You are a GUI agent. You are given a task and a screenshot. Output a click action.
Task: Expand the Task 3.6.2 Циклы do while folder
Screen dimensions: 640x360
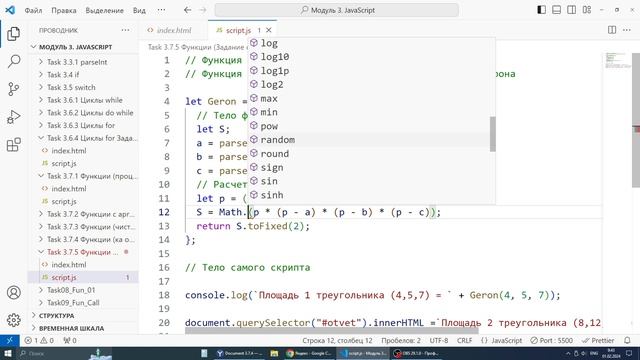(90, 113)
